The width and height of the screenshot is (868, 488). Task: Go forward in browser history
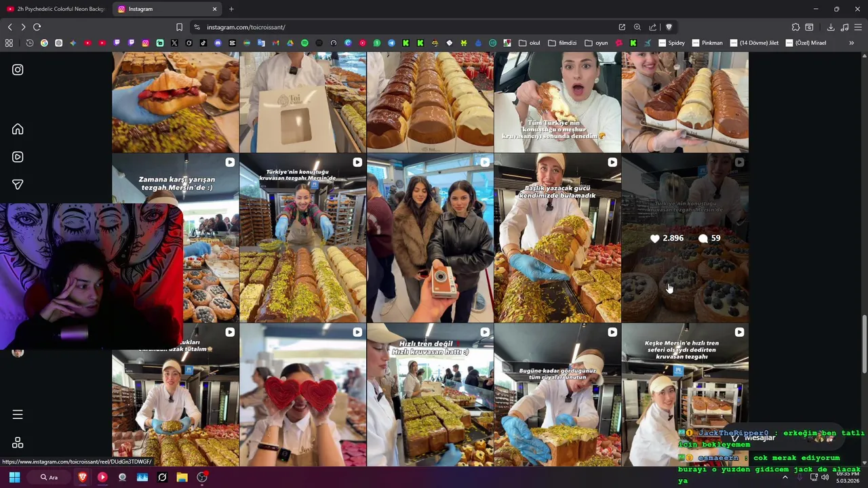(23, 27)
